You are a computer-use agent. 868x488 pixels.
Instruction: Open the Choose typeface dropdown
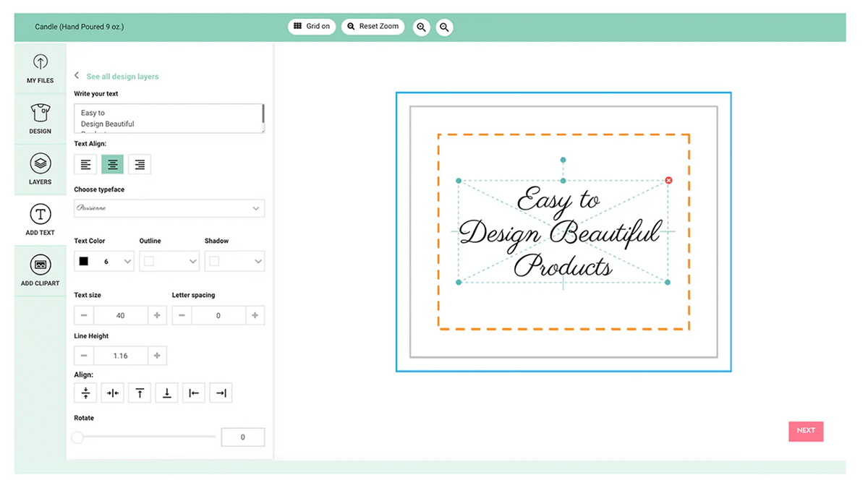click(169, 208)
